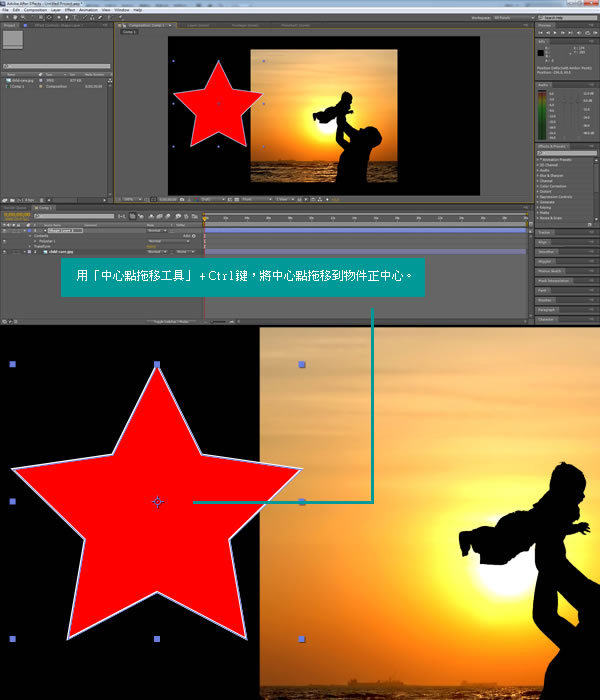Screen dimensions: 600x700
Task: Open the Composition menu
Action: [x=35, y=10]
